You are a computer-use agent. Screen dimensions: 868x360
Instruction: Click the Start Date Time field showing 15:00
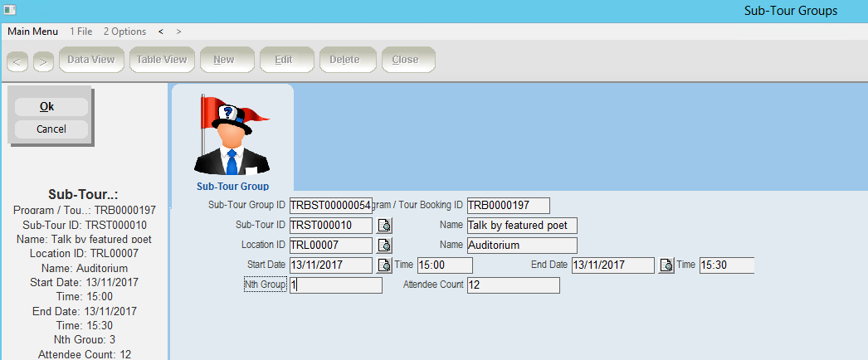click(x=444, y=265)
